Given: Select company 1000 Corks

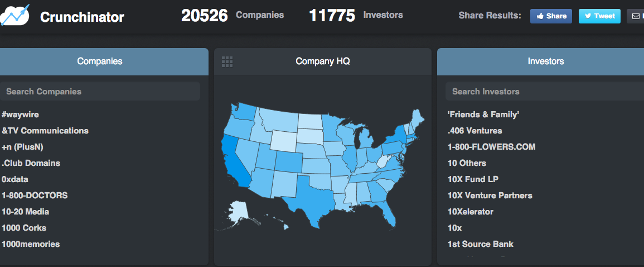Looking at the screenshot, I should click(x=24, y=228).
